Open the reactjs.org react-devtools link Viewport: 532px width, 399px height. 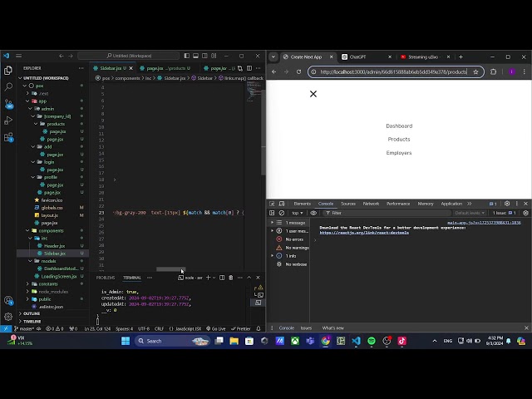[x=364, y=233]
